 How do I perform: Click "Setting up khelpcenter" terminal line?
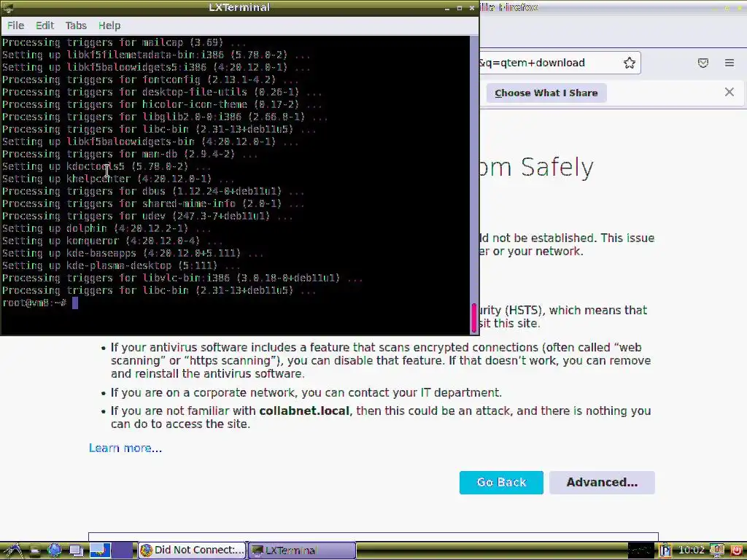click(117, 179)
